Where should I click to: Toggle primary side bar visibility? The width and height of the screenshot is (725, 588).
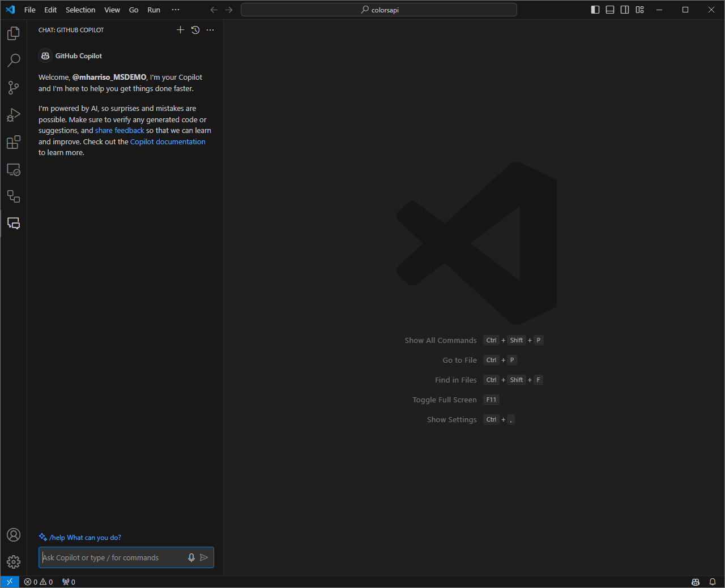click(595, 10)
